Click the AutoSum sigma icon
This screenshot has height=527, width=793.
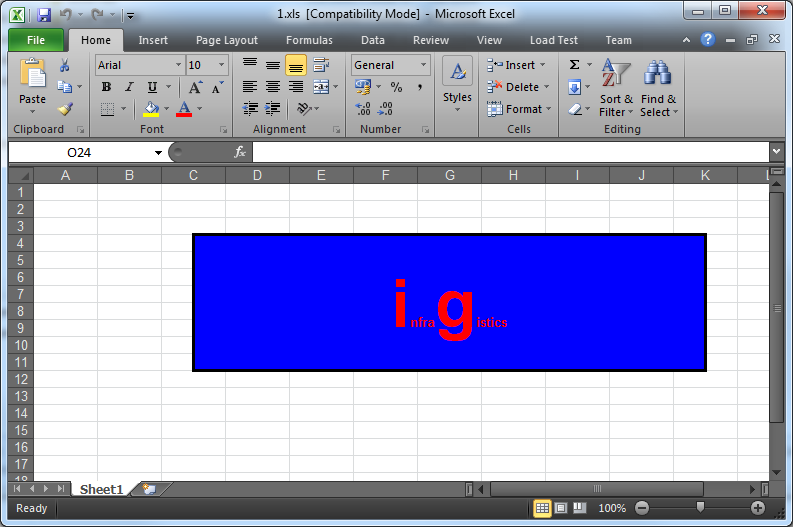574,65
